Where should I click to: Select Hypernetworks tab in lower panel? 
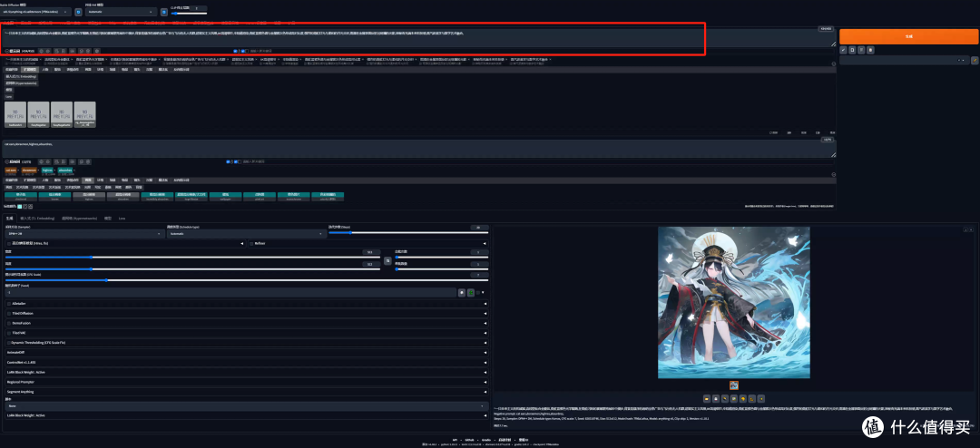(x=80, y=219)
